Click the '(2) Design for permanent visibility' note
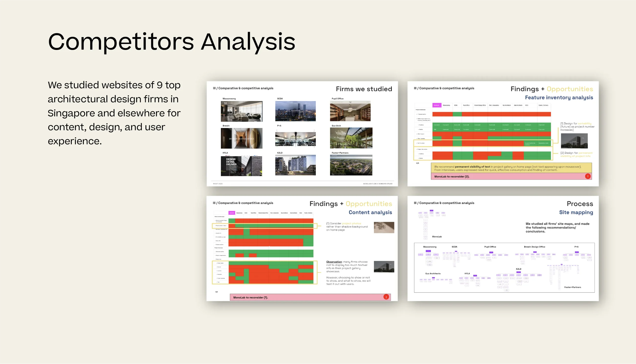The width and height of the screenshot is (636, 364). click(576, 154)
